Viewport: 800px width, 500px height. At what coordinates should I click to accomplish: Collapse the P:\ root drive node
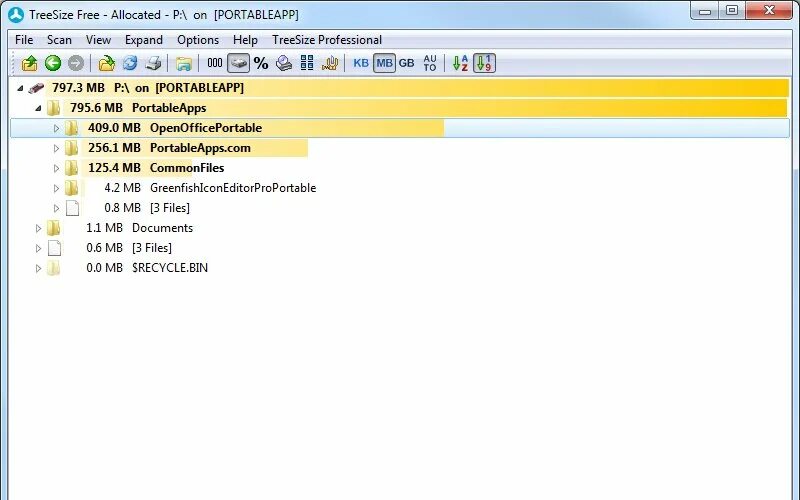click(x=20, y=88)
